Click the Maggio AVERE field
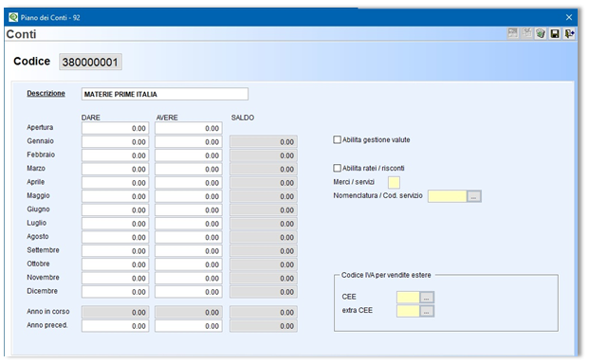Viewport: 589px width, 364px height. pos(188,196)
